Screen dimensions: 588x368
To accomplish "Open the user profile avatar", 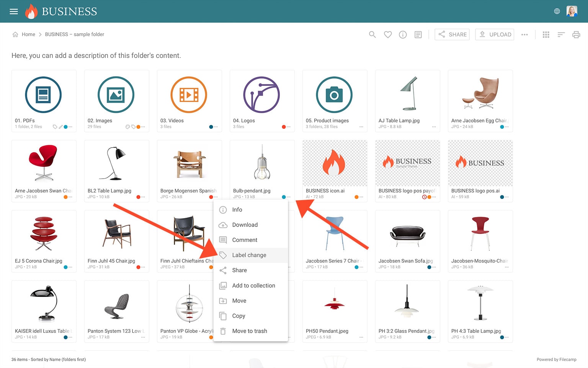I will 572,11.
